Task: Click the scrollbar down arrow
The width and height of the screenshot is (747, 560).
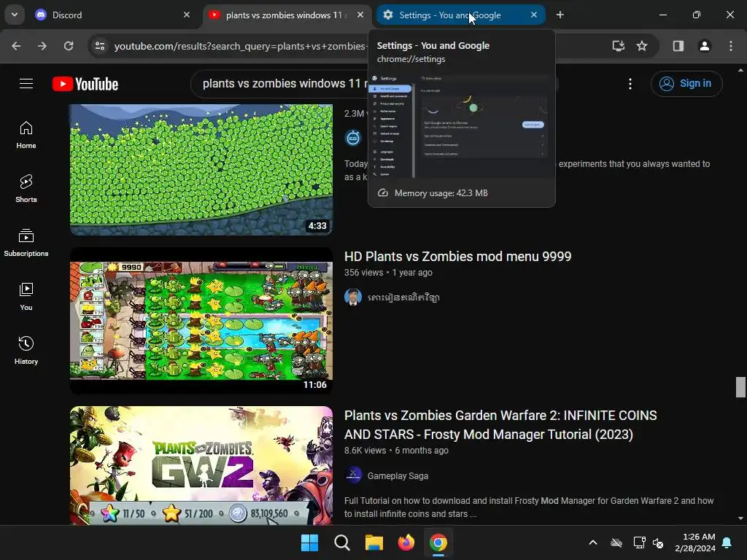Action: tap(740, 518)
